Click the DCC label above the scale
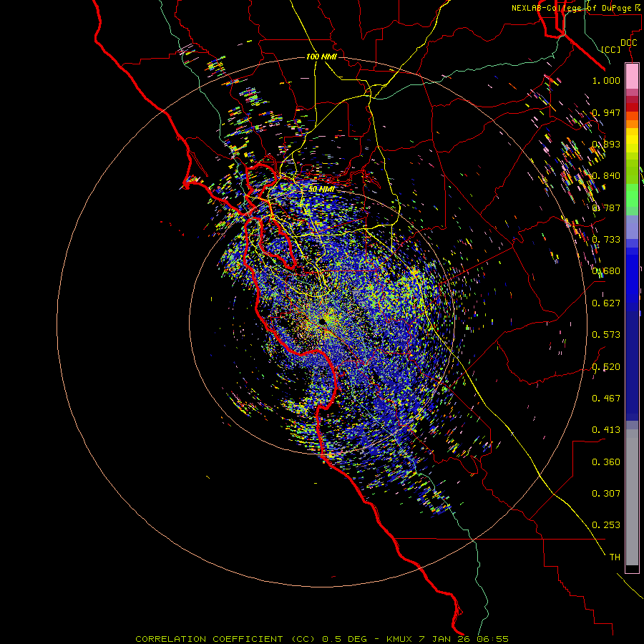The height and width of the screenshot is (644, 644). pos(629,43)
